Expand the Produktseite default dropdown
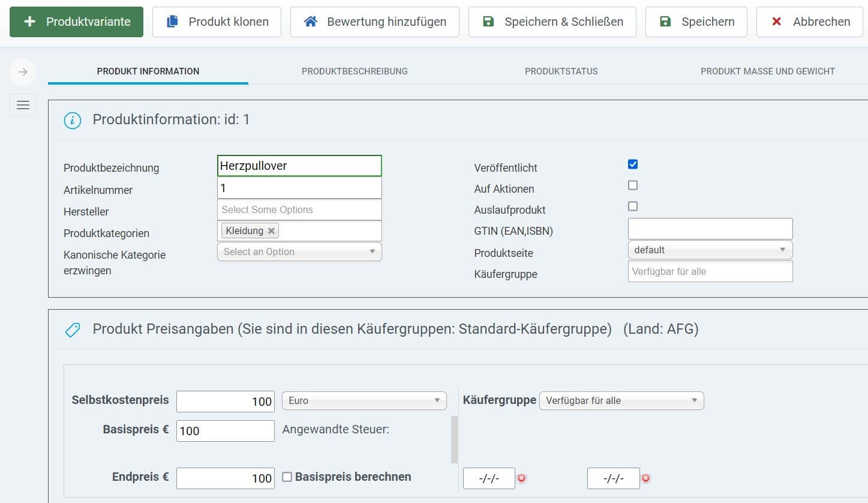This screenshot has height=503, width=868. pyautogui.click(x=710, y=250)
